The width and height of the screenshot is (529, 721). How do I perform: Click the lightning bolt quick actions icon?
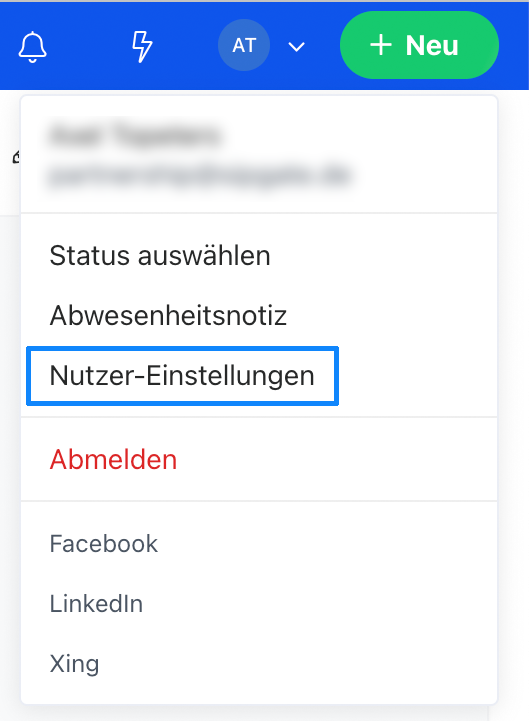pyautogui.click(x=142, y=46)
